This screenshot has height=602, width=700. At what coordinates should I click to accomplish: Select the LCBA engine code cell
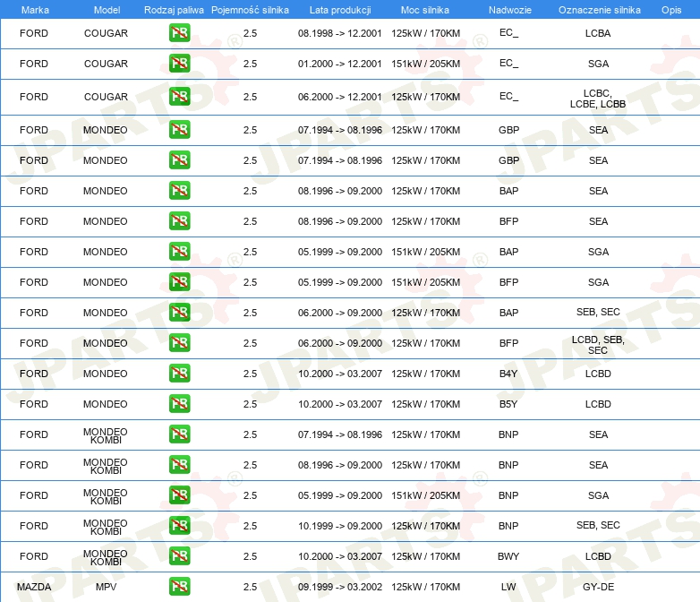click(598, 33)
